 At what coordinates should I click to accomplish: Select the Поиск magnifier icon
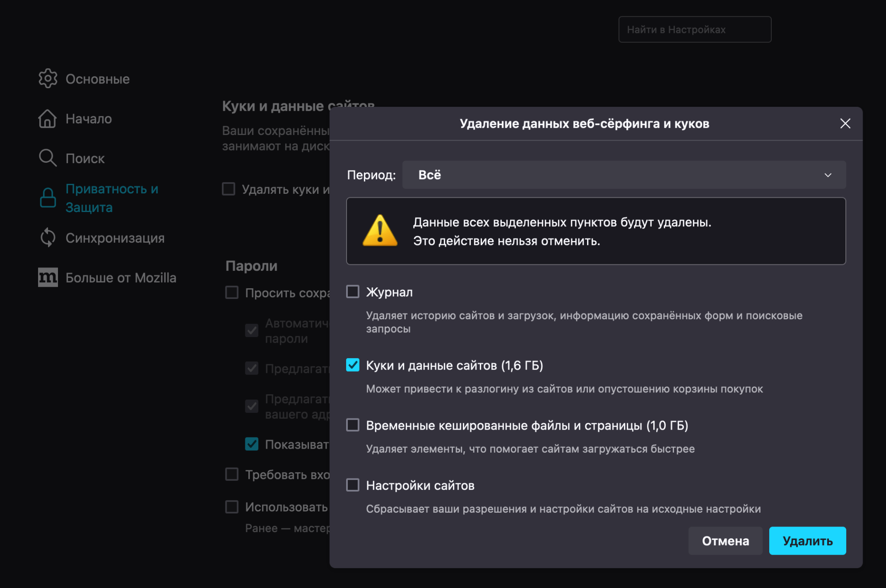[x=48, y=158]
